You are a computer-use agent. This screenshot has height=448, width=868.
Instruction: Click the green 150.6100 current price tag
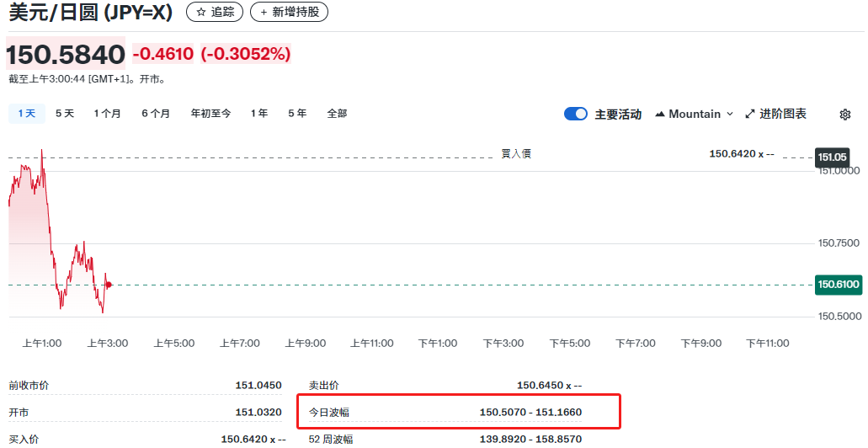838,285
